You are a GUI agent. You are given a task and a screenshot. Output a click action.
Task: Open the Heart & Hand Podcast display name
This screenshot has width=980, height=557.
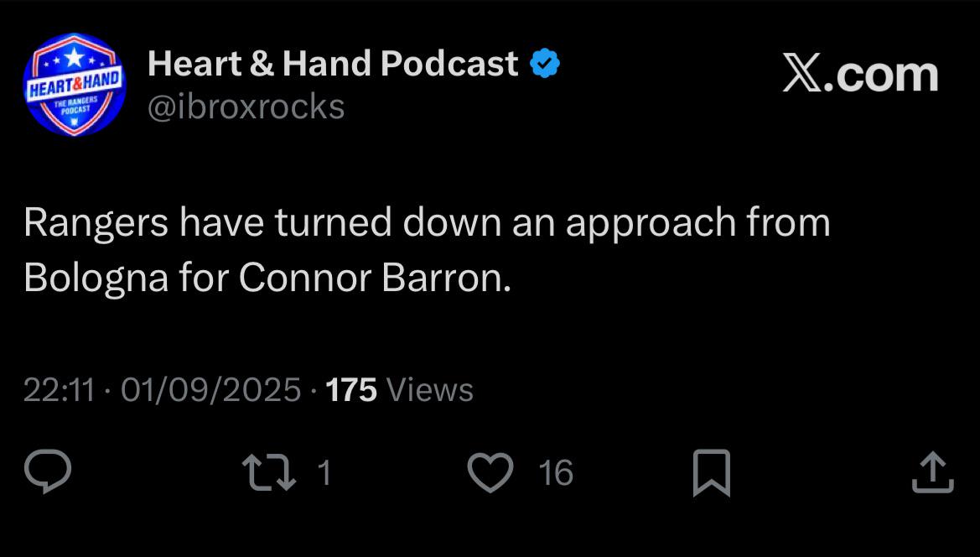pos(333,63)
